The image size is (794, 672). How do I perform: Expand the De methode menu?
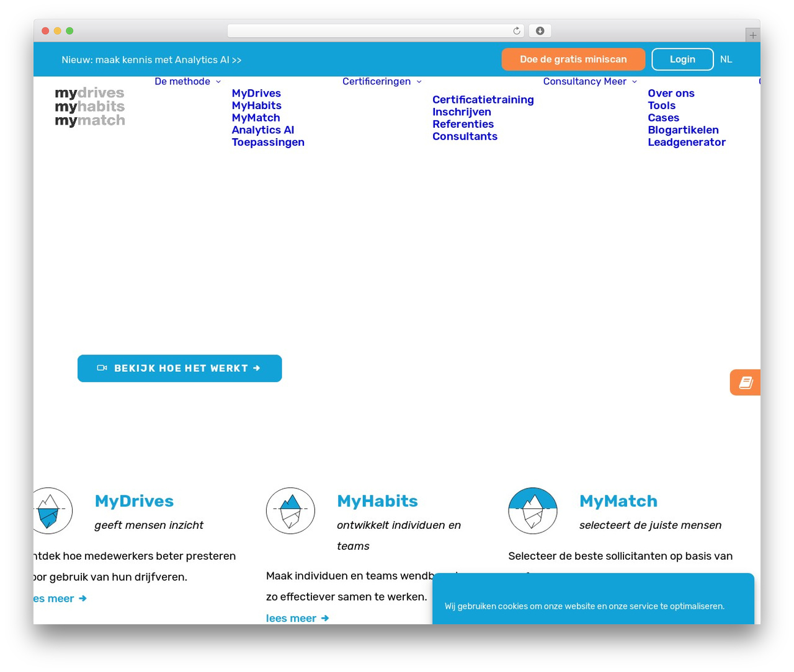(187, 82)
